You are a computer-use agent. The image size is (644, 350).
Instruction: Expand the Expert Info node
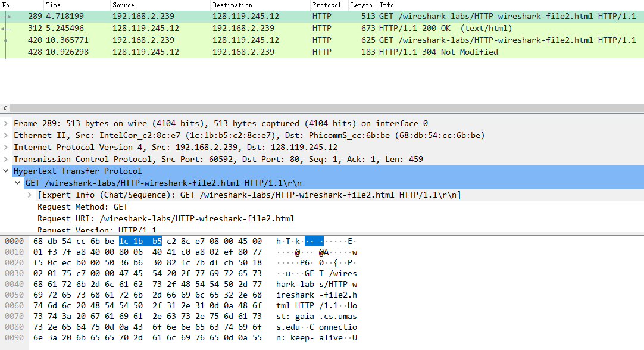click(30, 195)
